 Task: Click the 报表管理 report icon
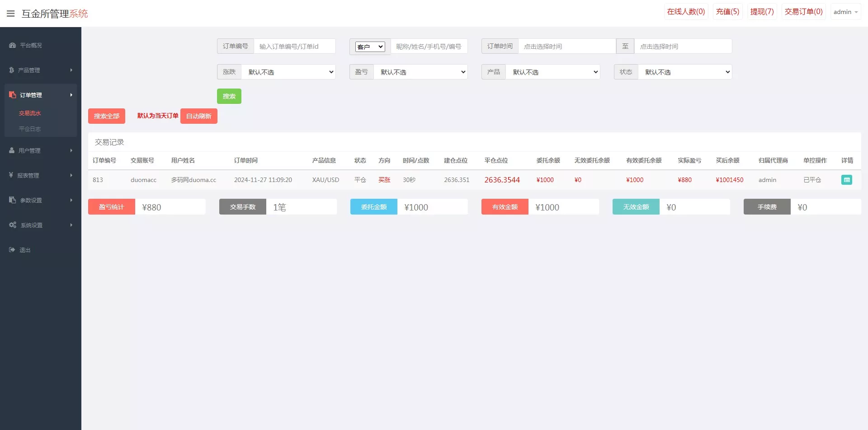12,175
